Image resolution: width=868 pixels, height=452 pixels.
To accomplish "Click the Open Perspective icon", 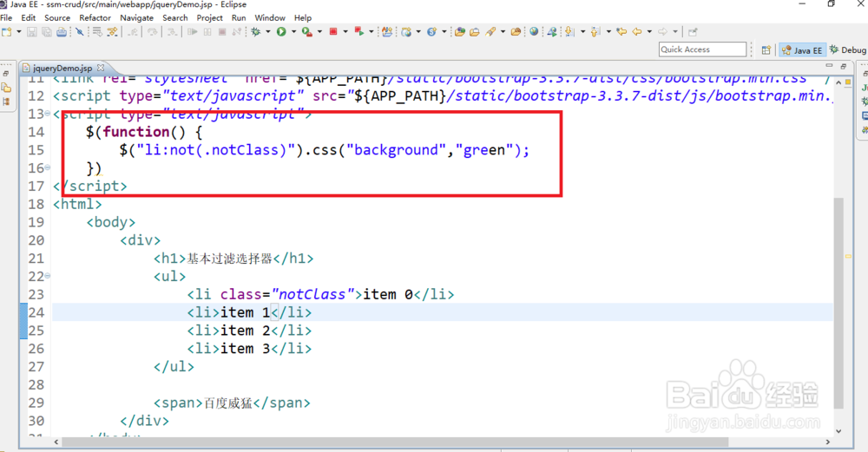I will 766,49.
